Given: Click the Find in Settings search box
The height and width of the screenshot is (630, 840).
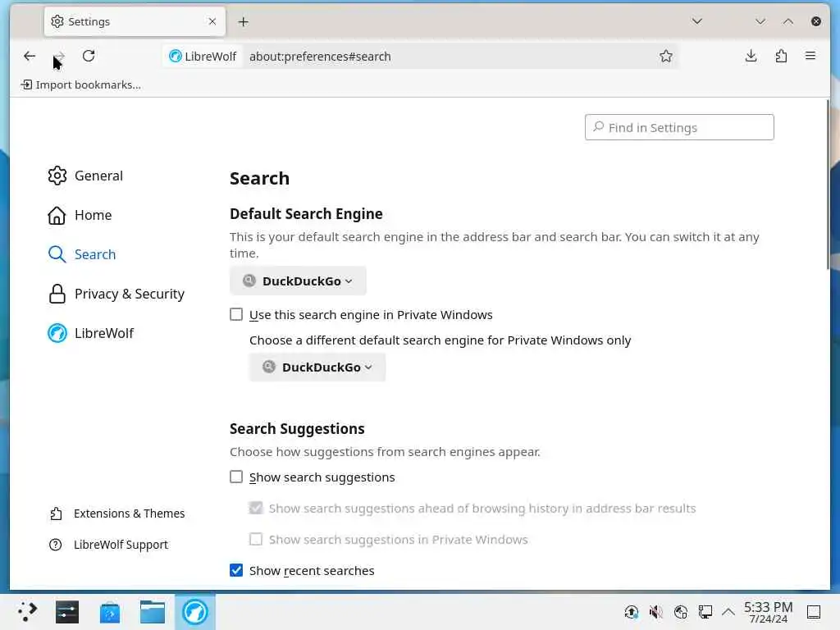Looking at the screenshot, I should (x=679, y=127).
